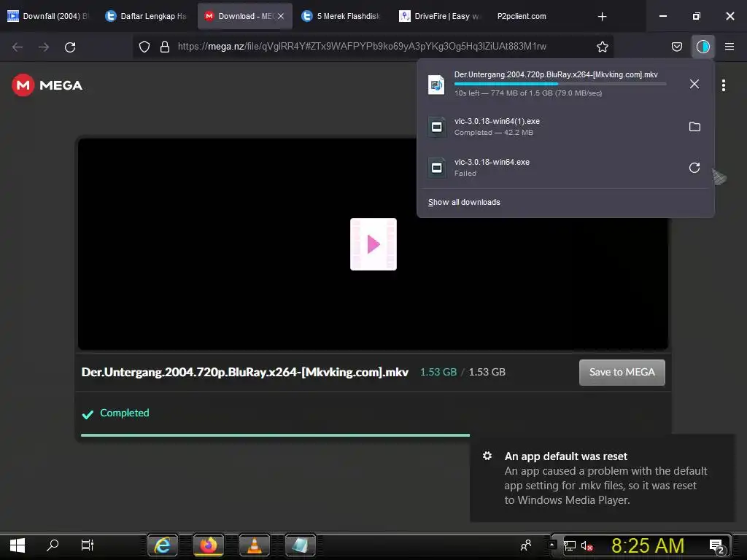Play the video preview
Image resolution: width=747 pixels, height=560 pixels.
(373, 244)
